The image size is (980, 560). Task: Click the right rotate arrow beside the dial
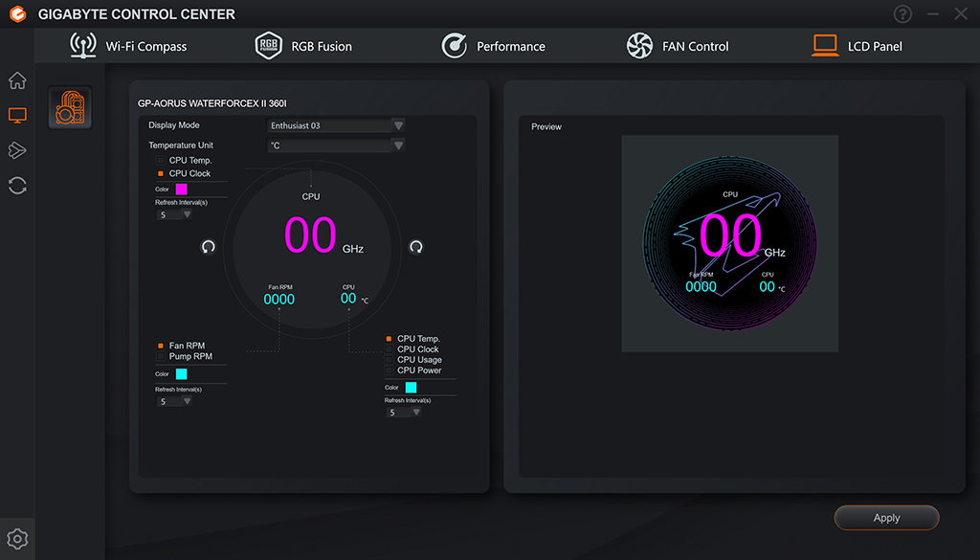click(x=415, y=246)
